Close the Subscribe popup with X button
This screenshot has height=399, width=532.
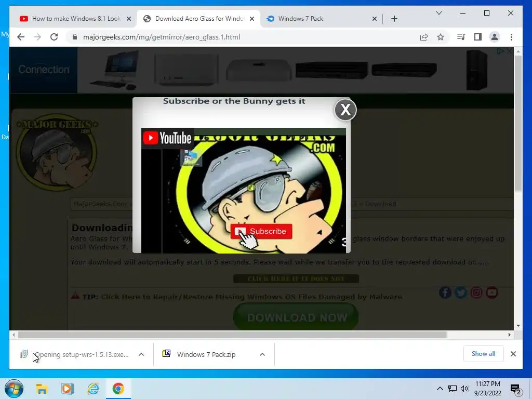point(345,110)
